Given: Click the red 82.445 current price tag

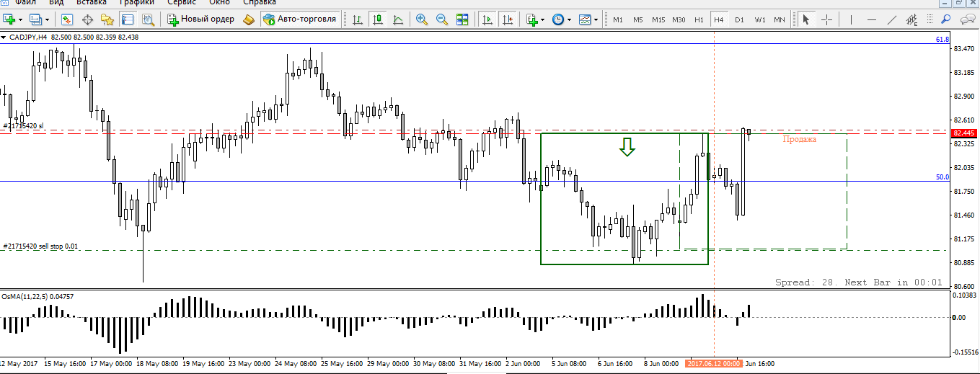Looking at the screenshot, I should pos(964,133).
